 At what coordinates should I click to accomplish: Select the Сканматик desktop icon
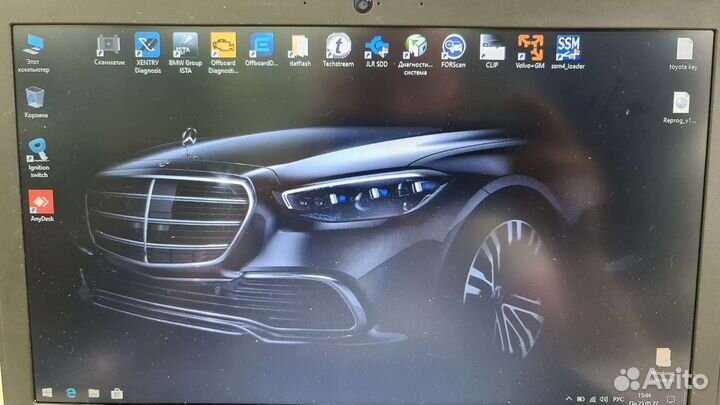tap(109, 47)
